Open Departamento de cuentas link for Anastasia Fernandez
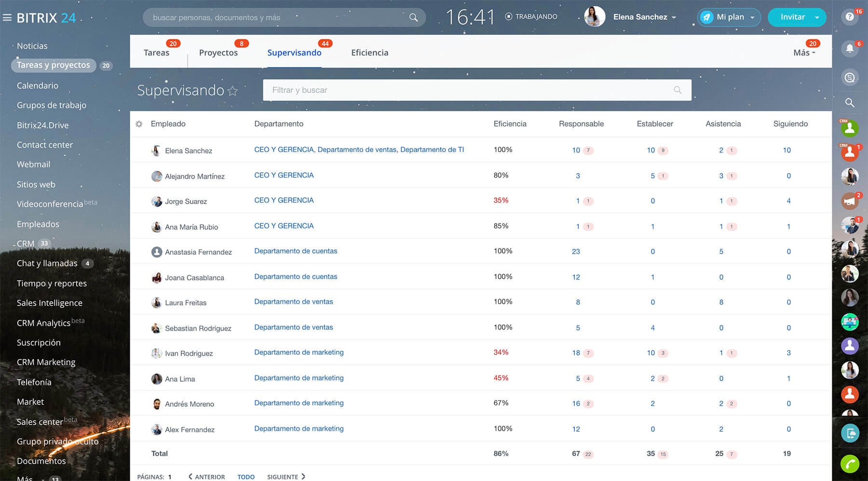This screenshot has width=868, height=481. [x=296, y=251]
